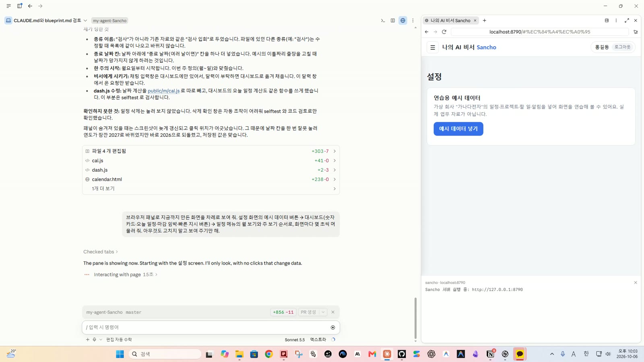
Task: Click the '로그아웃' button
Action: pos(622,47)
